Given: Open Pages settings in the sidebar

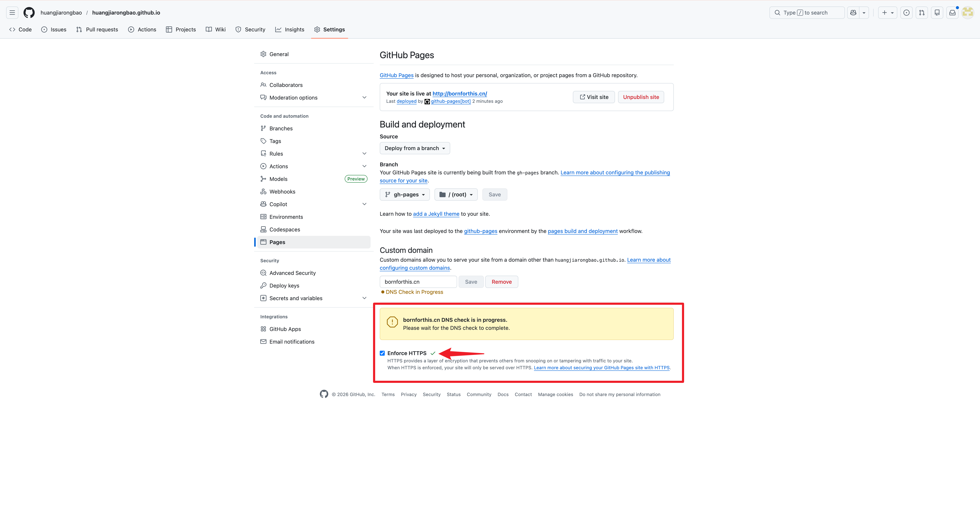Looking at the screenshot, I should coord(314,242).
